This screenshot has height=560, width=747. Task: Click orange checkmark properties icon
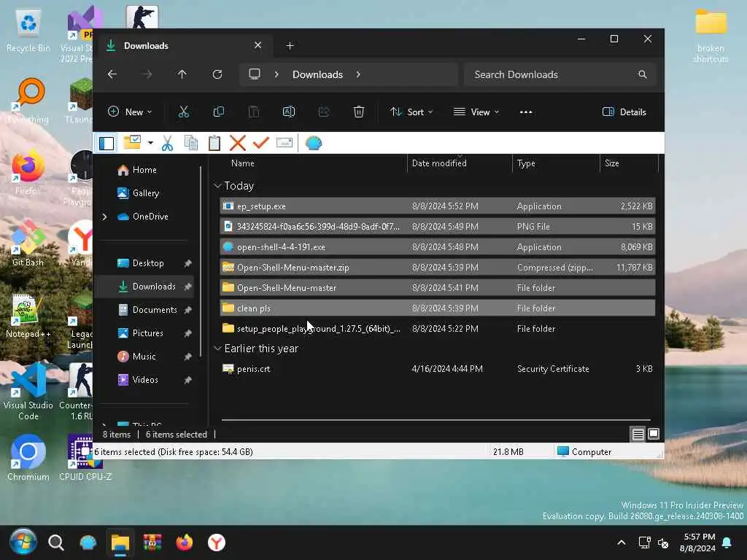[x=260, y=142]
